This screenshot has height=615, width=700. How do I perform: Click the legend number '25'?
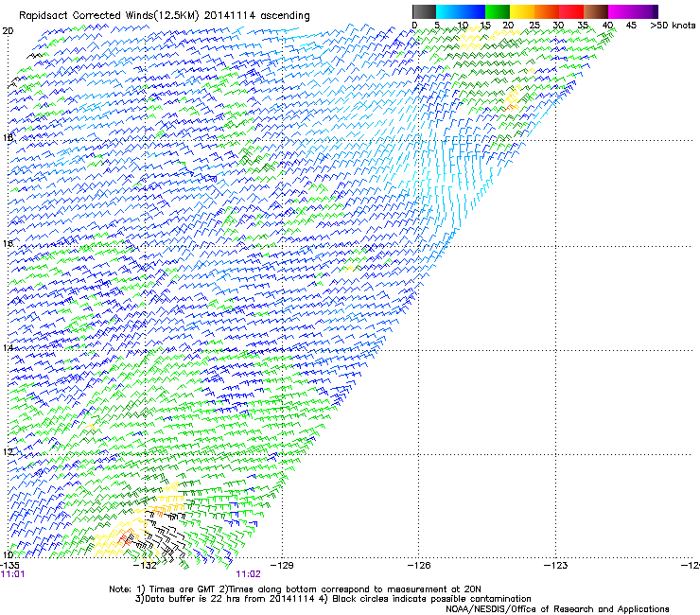tap(534, 25)
